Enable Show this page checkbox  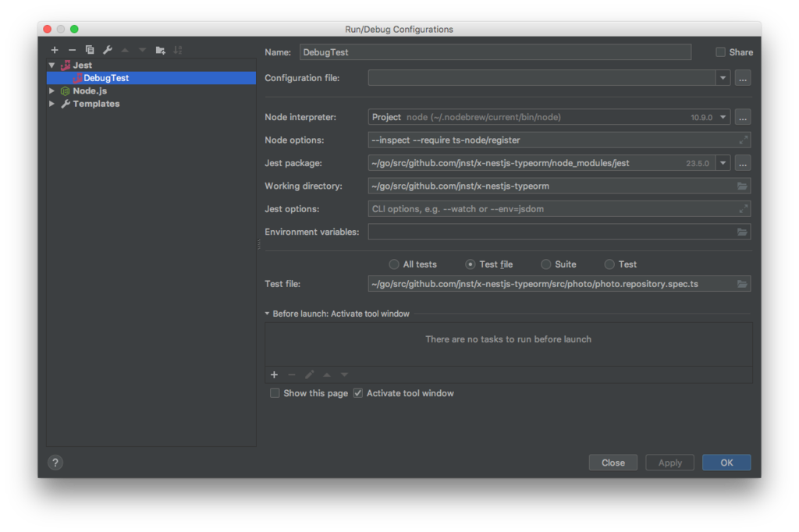tap(275, 393)
